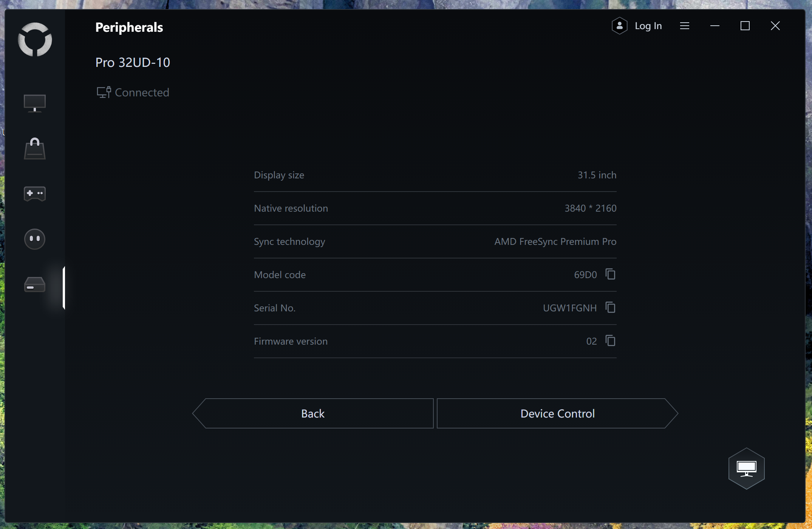Open the hamburger menu
The image size is (812, 529).
(x=684, y=26)
